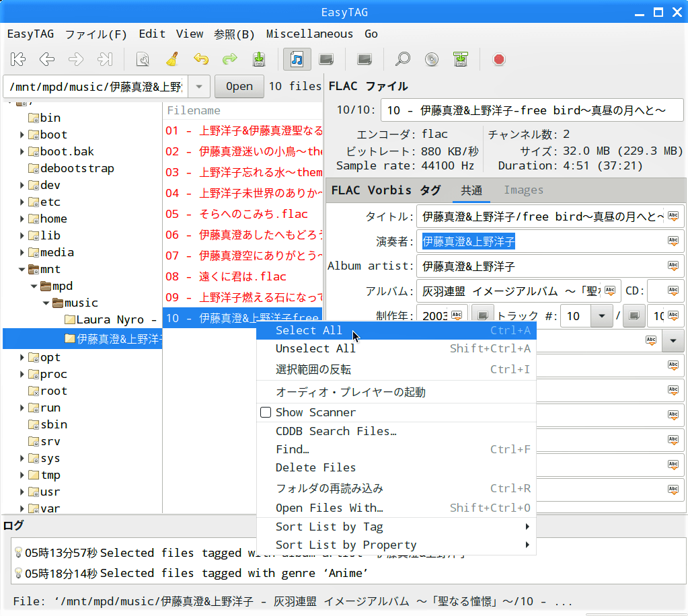
Task: Click the Abc icon in track total field
Action: click(x=673, y=315)
